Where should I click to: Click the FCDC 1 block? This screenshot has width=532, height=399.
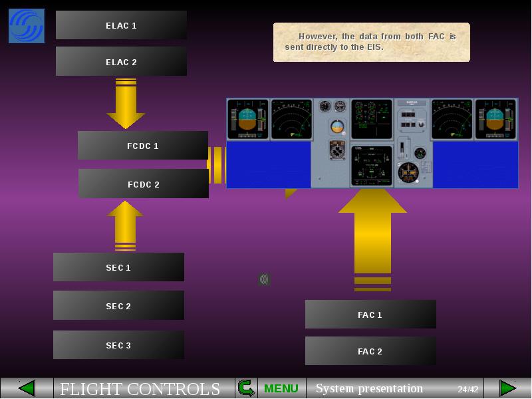tap(143, 146)
